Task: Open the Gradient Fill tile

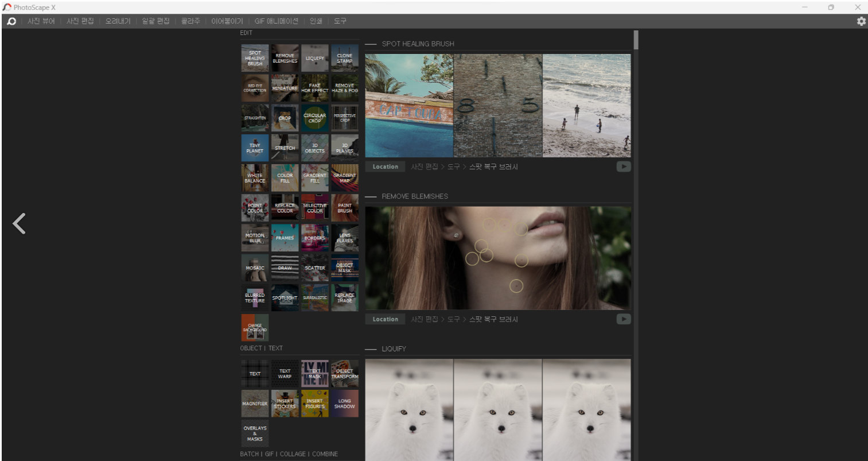Action: click(314, 178)
